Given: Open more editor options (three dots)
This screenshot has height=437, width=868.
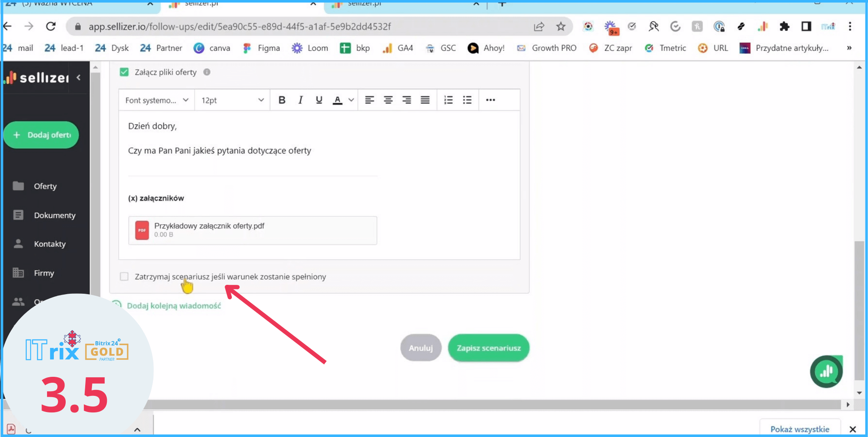Looking at the screenshot, I should coord(490,100).
